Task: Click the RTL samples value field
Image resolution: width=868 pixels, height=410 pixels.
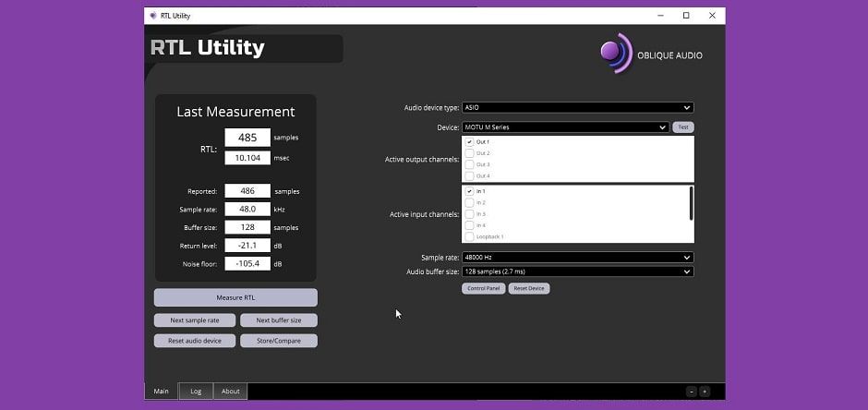Action: [x=247, y=138]
